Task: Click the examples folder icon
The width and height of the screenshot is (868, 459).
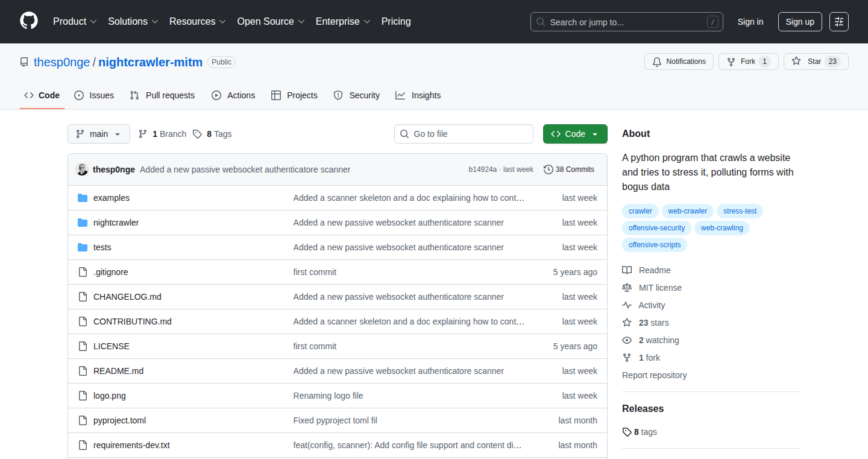Action: click(x=83, y=198)
